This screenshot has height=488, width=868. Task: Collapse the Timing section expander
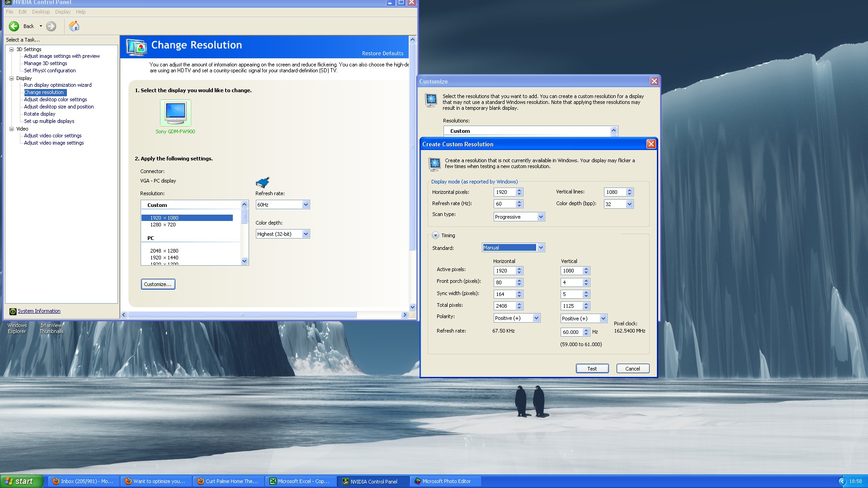(x=435, y=235)
